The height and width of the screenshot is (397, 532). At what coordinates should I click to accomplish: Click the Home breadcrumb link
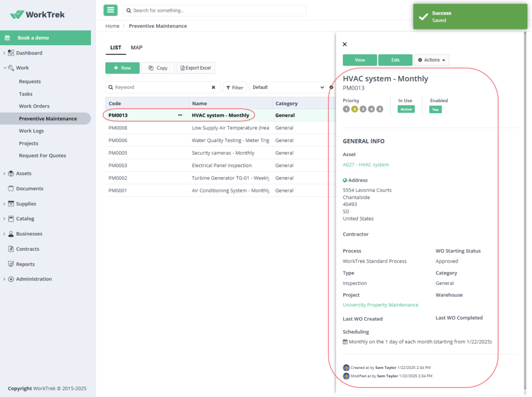pyautogui.click(x=112, y=26)
